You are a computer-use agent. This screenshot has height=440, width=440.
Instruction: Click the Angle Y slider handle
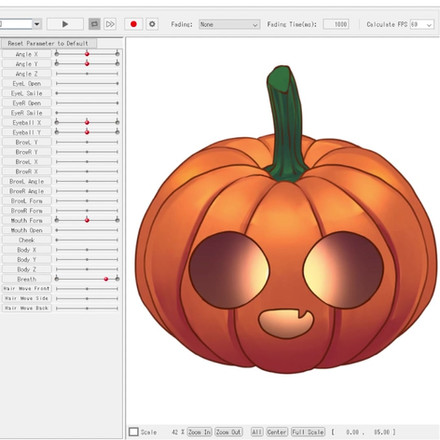pyautogui.click(x=87, y=63)
